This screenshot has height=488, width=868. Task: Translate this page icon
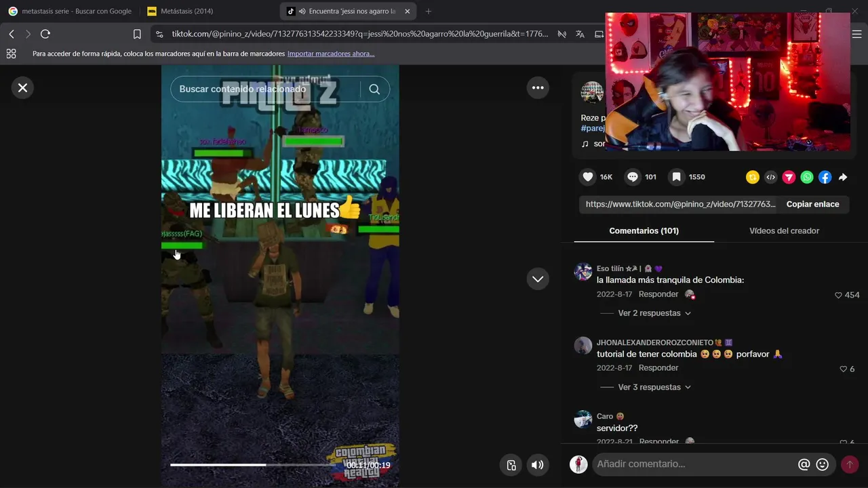(x=580, y=34)
